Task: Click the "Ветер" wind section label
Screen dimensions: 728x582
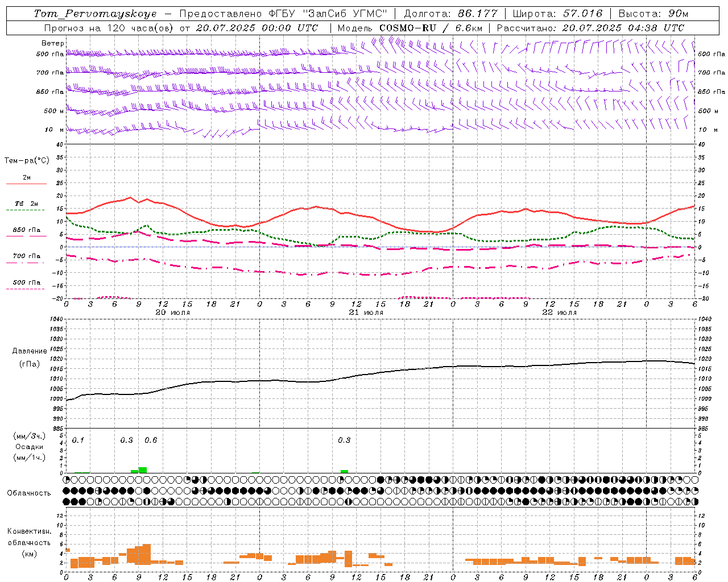Action: pos(53,43)
